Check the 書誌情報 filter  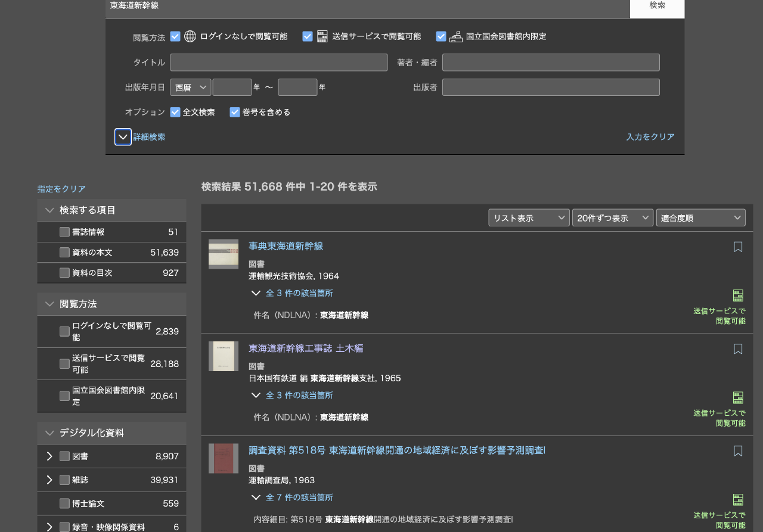click(64, 232)
